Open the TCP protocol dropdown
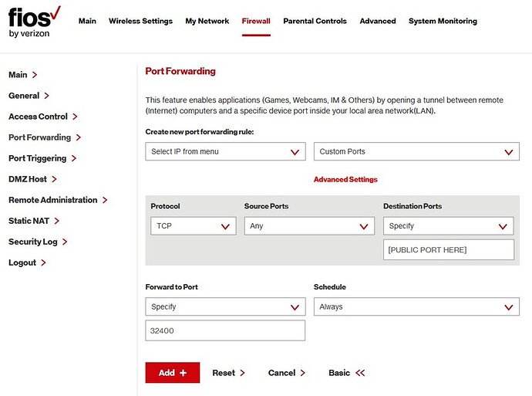The width and height of the screenshot is (532, 396). coord(193,226)
